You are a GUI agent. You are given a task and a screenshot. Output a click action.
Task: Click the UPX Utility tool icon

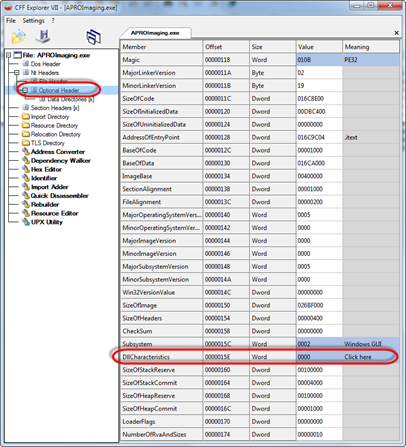coord(26,222)
